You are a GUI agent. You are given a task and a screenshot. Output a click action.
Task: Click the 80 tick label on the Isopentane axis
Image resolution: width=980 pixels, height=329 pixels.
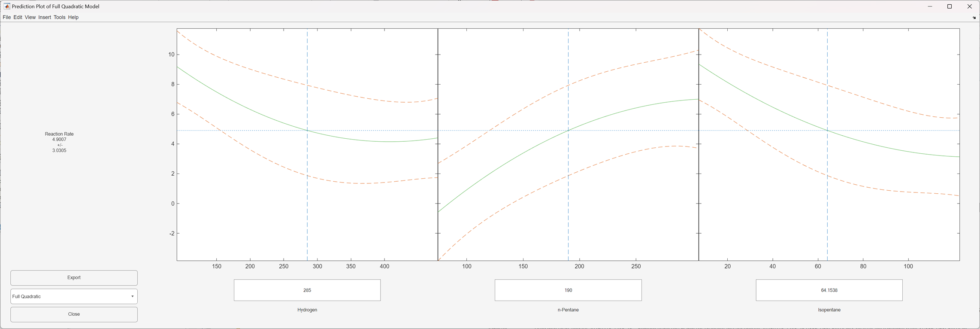click(x=863, y=266)
